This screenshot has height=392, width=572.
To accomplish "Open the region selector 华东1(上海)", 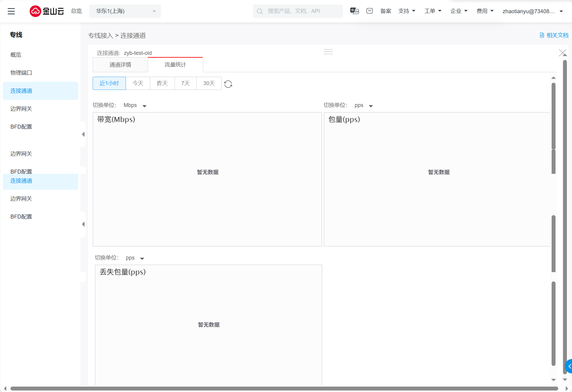I will click(x=125, y=11).
